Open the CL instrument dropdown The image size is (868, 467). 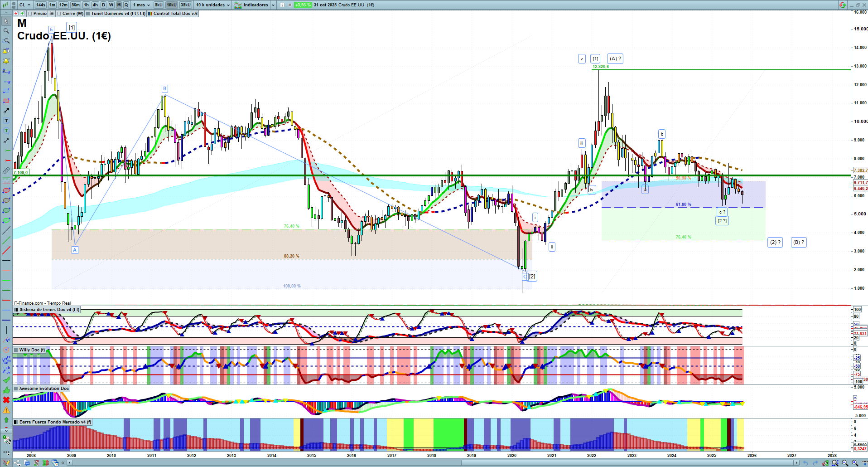pyautogui.click(x=25, y=5)
